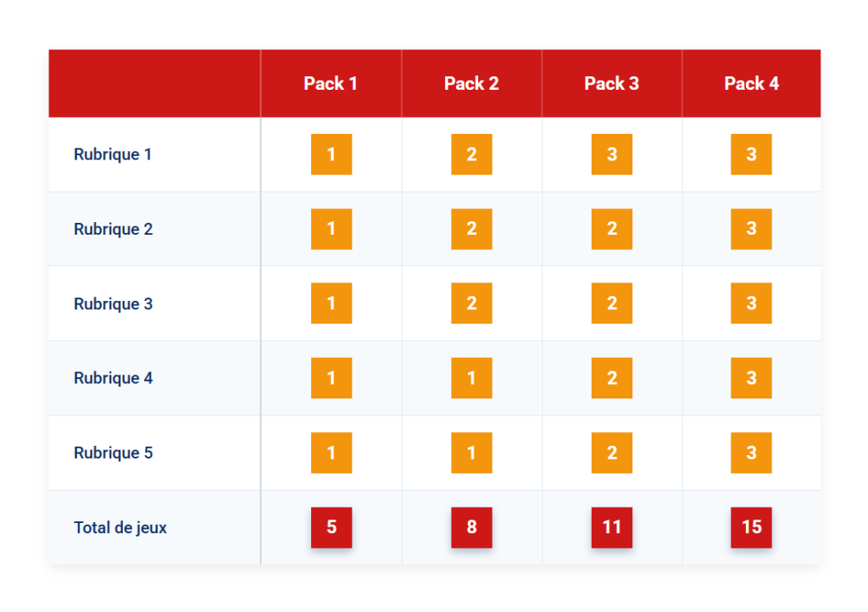This screenshot has width=868, height=612.
Task: Click the Rubrique 2 badge under Pack 2
Action: click(x=471, y=229)
